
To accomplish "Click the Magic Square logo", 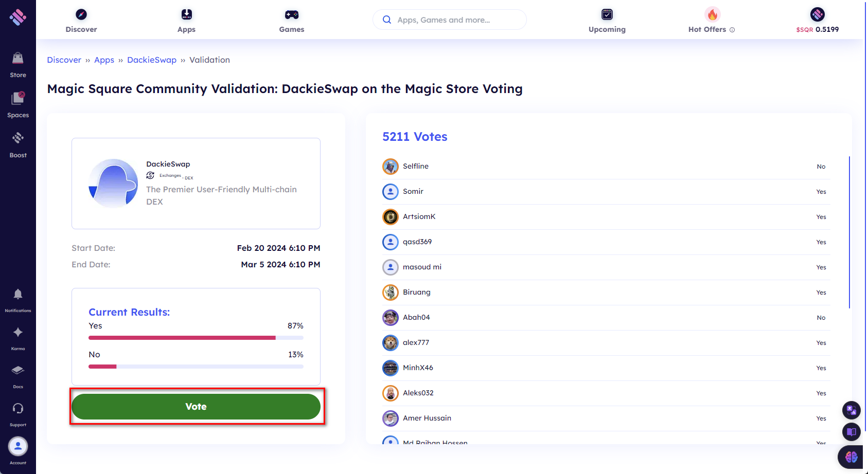I will pos(18,17).
